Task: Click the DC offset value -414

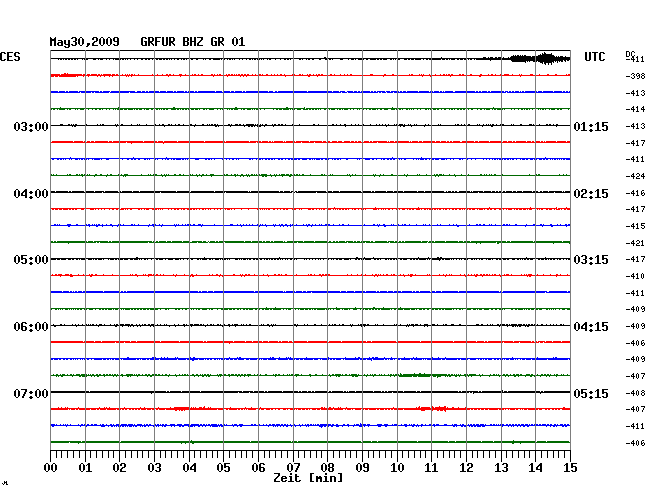Action: [x=635, y=109]
